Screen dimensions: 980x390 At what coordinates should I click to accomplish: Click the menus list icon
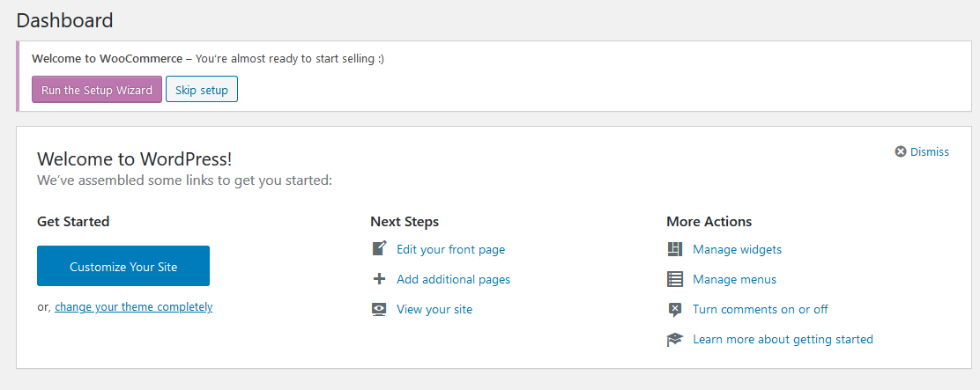674,279
